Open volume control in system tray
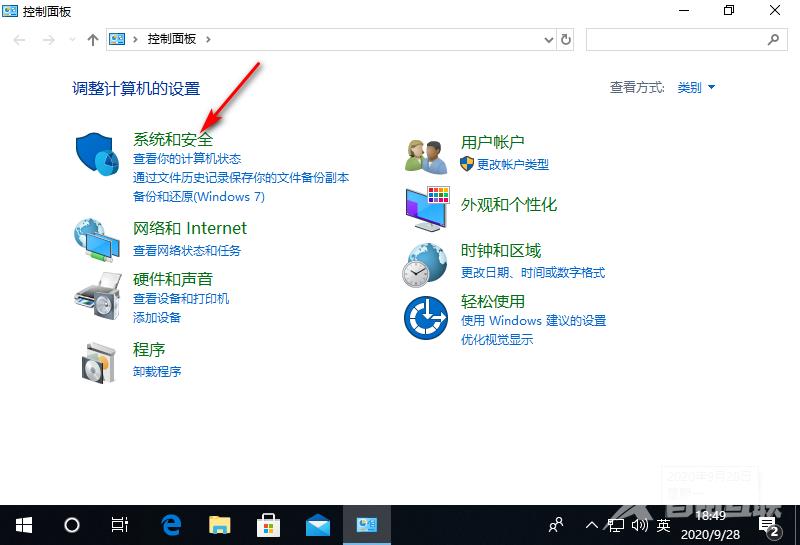This screenshot has width=800, height=545. 639,525
